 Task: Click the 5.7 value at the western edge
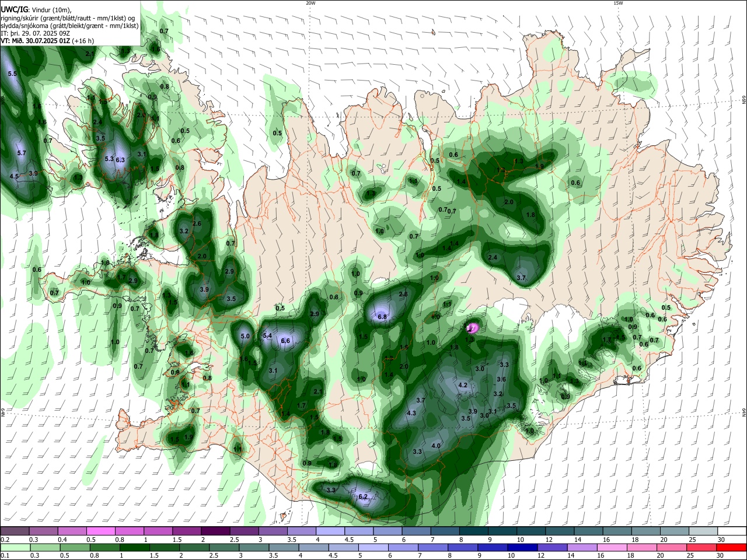click(22, 153)
